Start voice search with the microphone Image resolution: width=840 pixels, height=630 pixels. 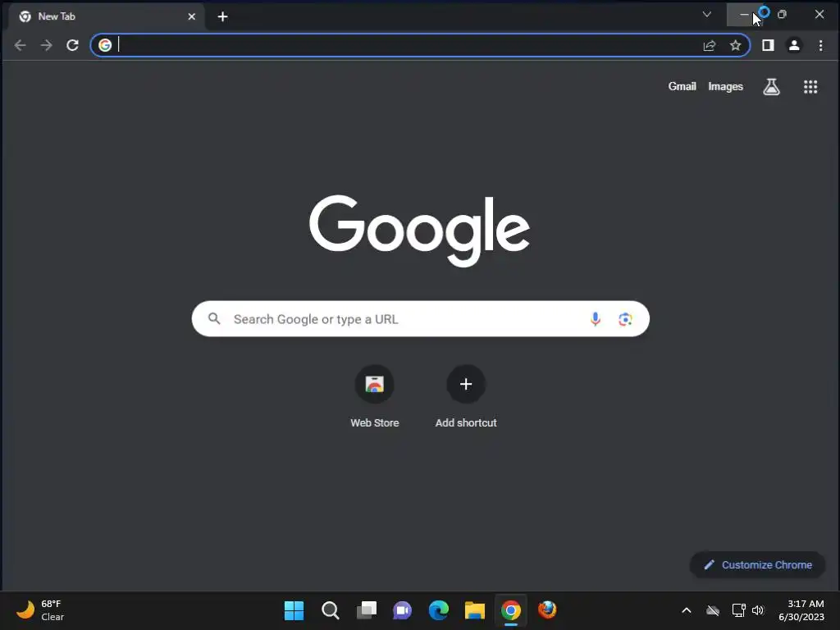[596, 319]
